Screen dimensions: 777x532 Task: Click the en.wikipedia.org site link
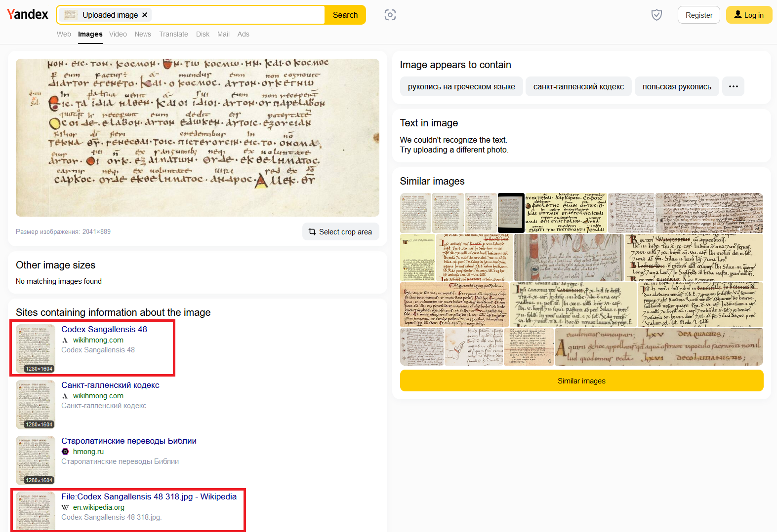point(99,507)
